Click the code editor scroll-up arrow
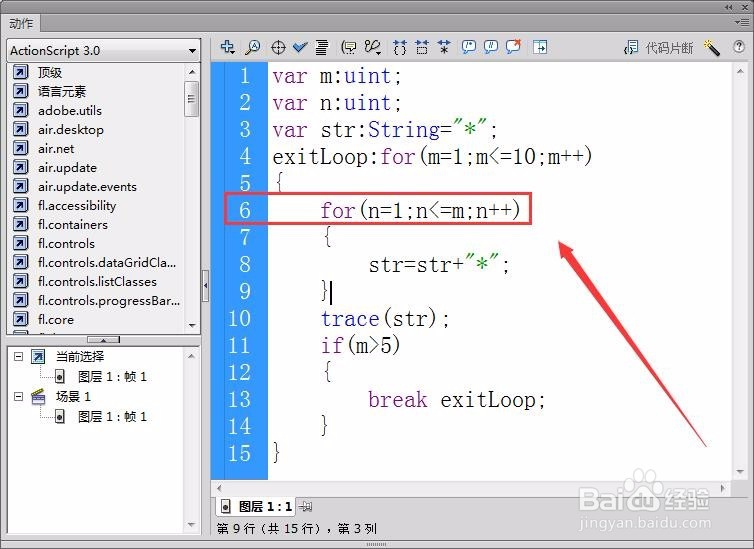 pos(740,71)
